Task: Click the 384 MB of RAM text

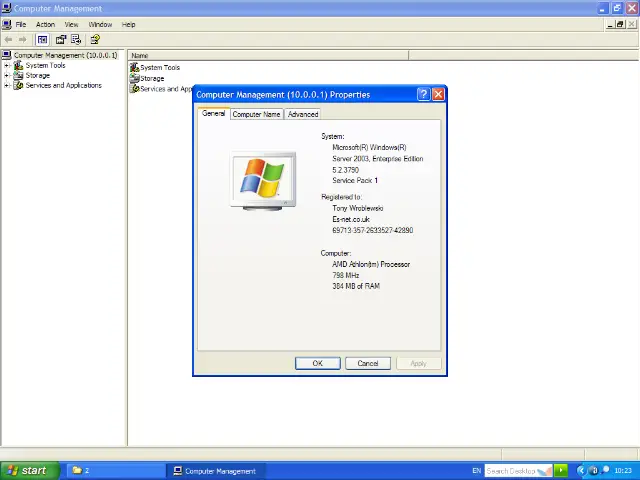Action: [x=356, y=286]
